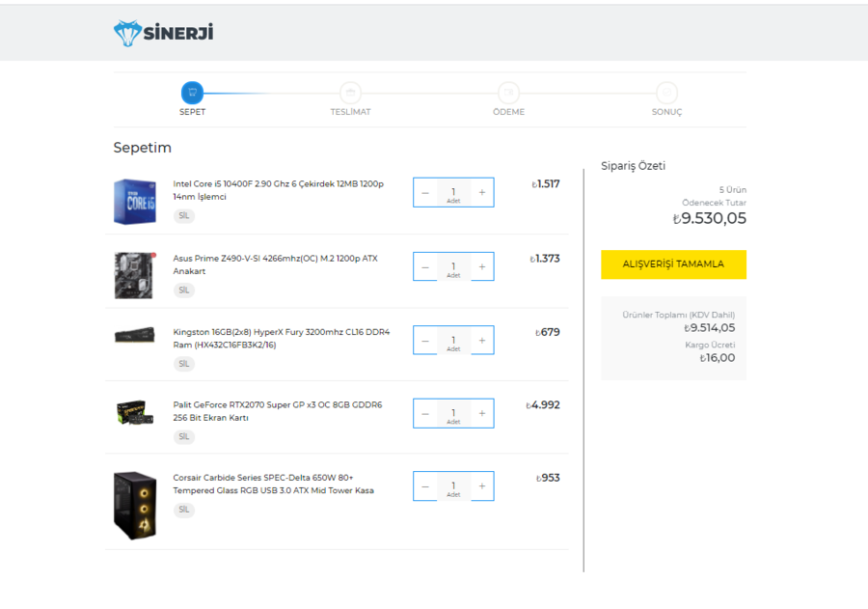Increase quantity of Intel Core i5 10400F
Screen dimensions: 868x609
[482, 193]
